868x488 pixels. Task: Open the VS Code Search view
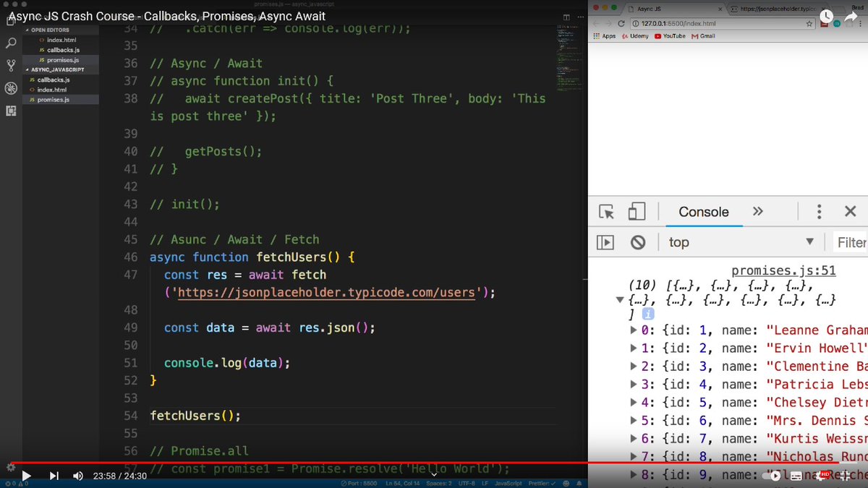[11, 44]
